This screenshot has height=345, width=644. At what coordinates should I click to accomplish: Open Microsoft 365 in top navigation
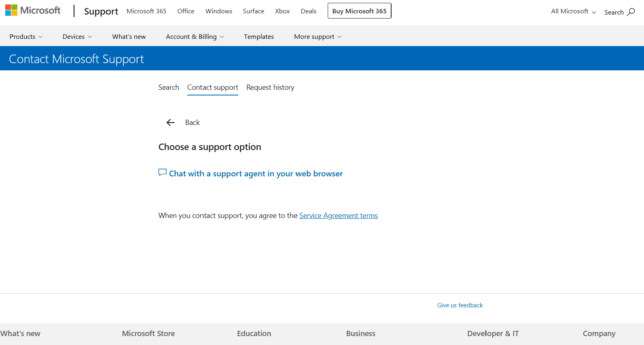(x=146, y=11)
